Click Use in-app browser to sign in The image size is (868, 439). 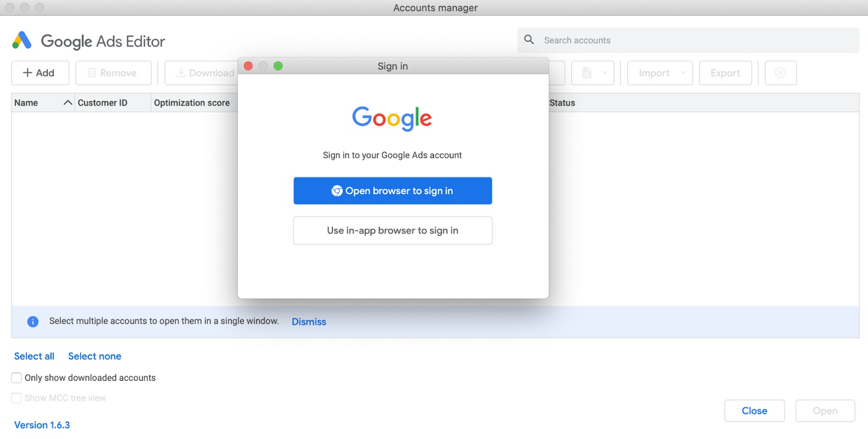click(x=393, y=231)
